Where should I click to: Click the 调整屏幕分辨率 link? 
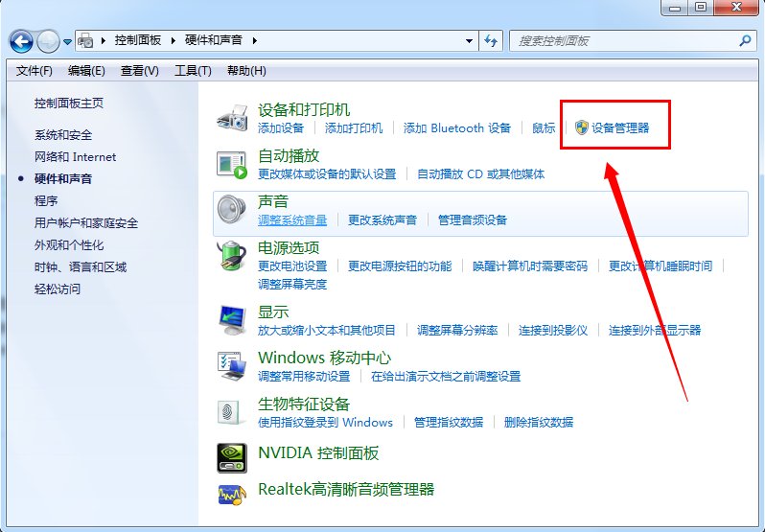pyautogui.click(x=457, y=330)
